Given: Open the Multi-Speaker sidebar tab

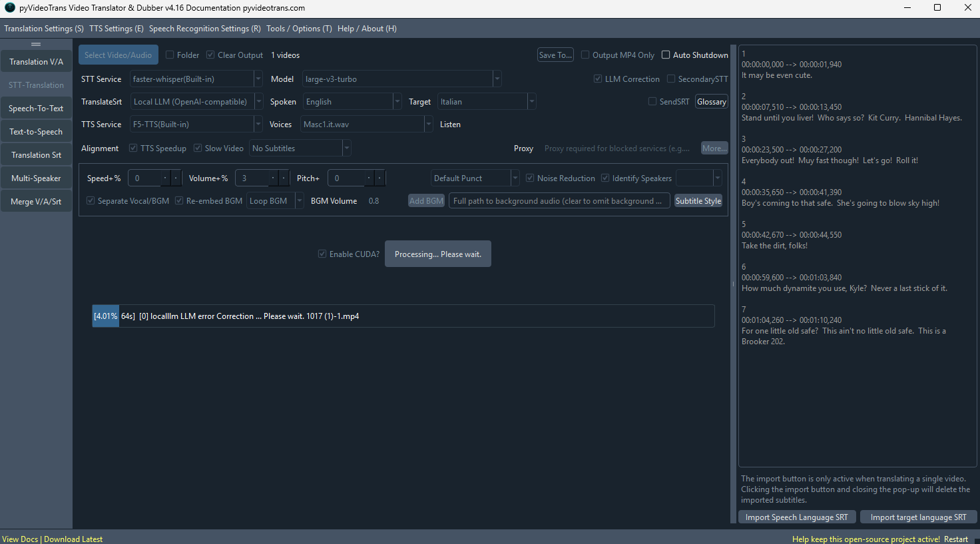Looking at the screenshot, I should click(36, 178).
